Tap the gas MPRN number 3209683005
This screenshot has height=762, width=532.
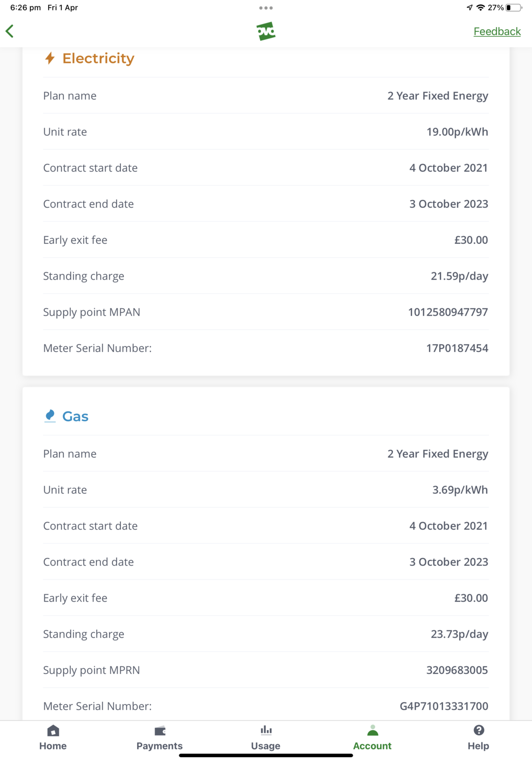[x=457, y=670]
